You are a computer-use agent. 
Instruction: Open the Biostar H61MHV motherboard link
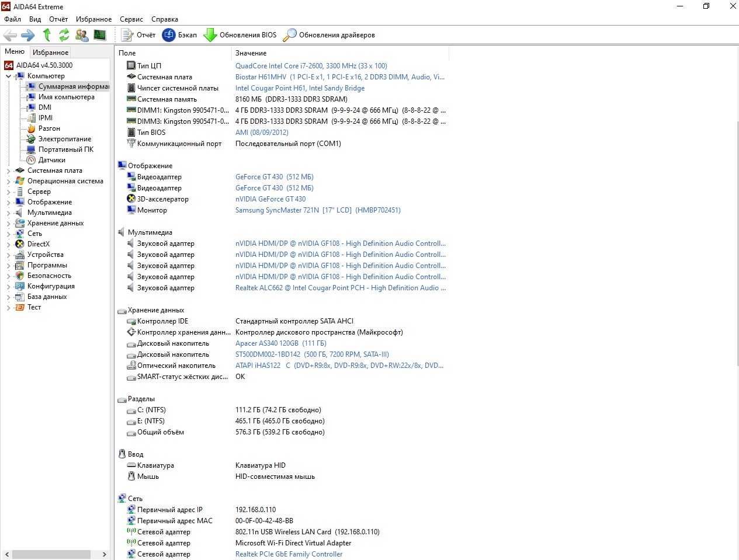pos(339,77)
